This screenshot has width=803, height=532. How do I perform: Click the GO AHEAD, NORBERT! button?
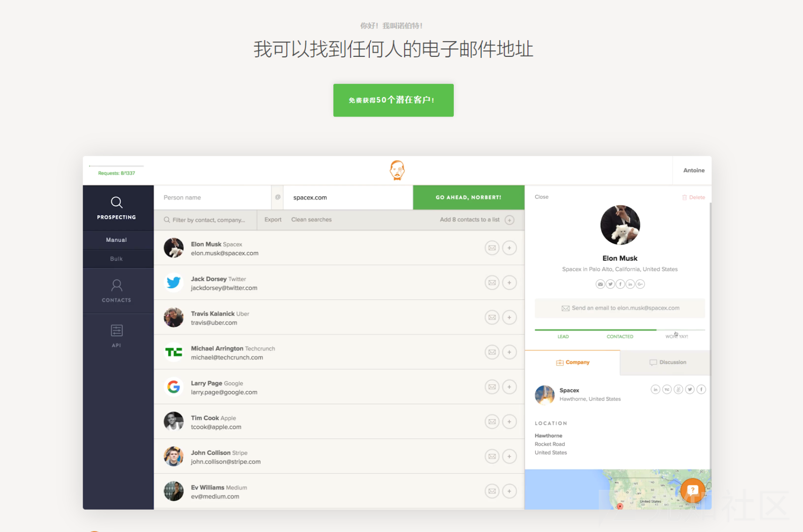click(469, 197)
